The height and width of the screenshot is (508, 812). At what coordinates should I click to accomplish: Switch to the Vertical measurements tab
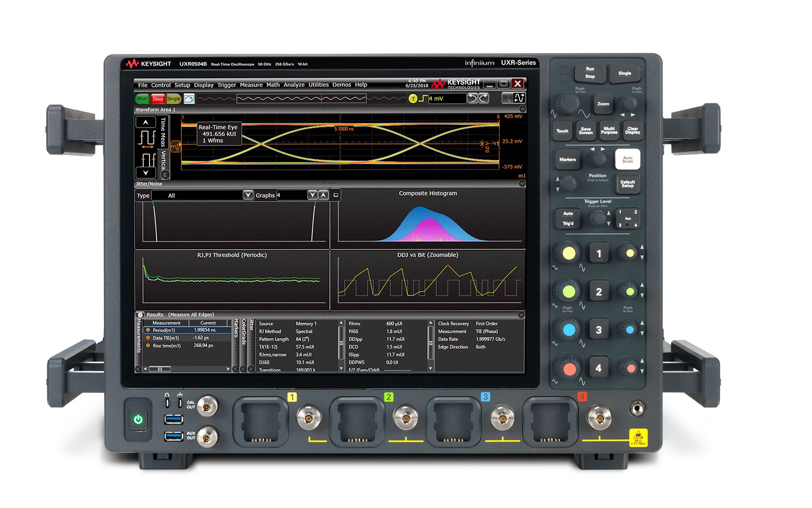pos(164,160)
